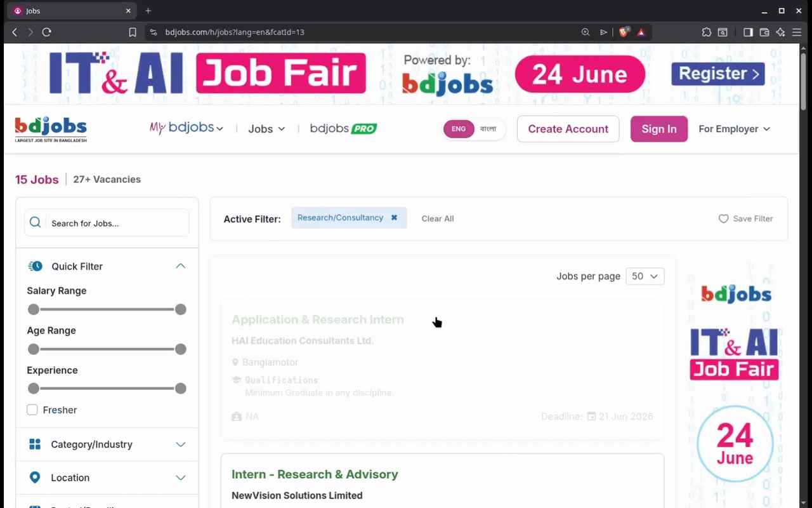Open the My bdjobs dropdown menu
This screenshot has height=508, width=812.
187,128
